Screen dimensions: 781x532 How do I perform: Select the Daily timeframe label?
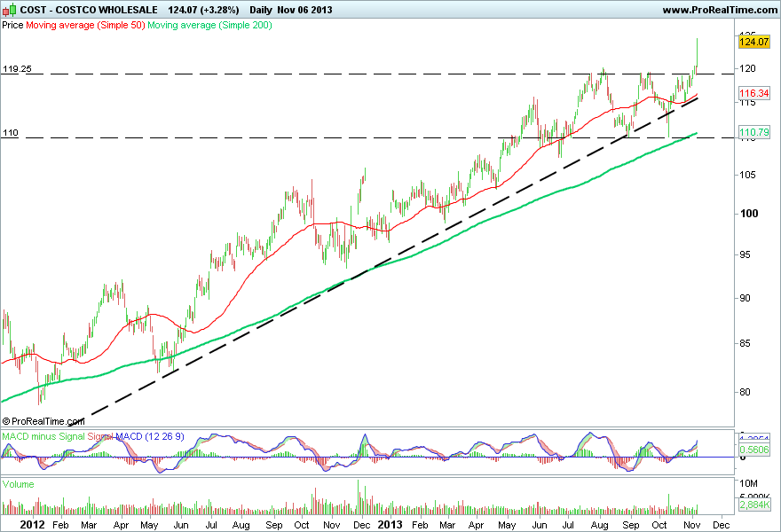pos(261,10)
